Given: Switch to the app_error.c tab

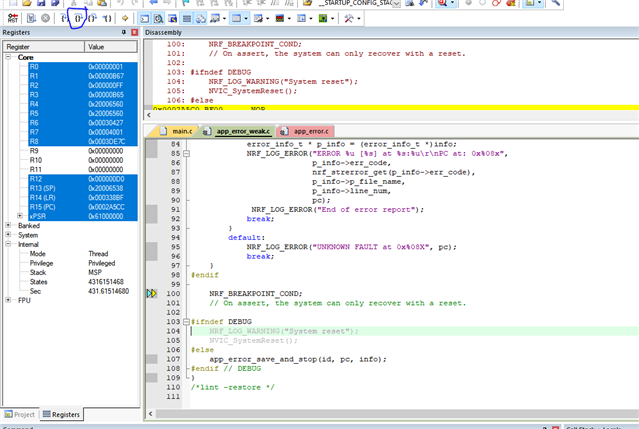Looking at the screenshot, I should [x=305, y=131].
